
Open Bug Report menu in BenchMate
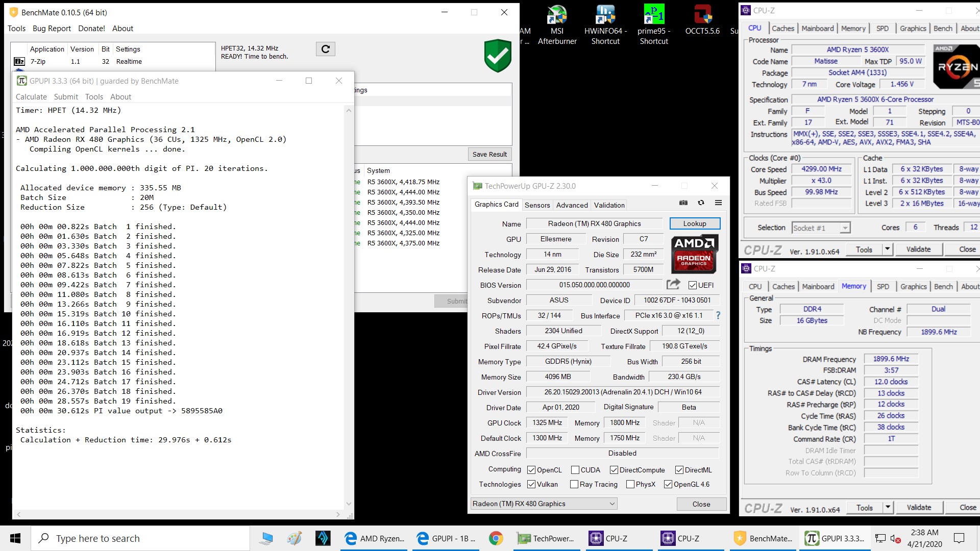click(52, 29)
